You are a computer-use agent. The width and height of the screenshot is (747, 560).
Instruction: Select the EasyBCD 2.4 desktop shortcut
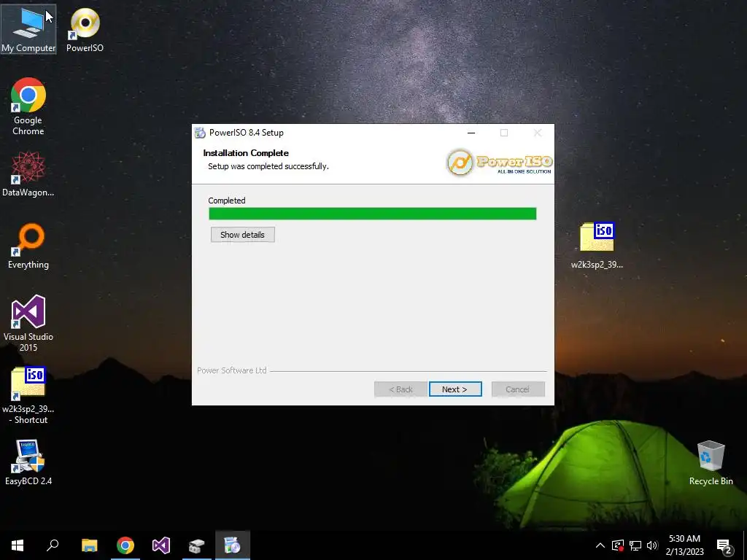[x=28, y=462]
